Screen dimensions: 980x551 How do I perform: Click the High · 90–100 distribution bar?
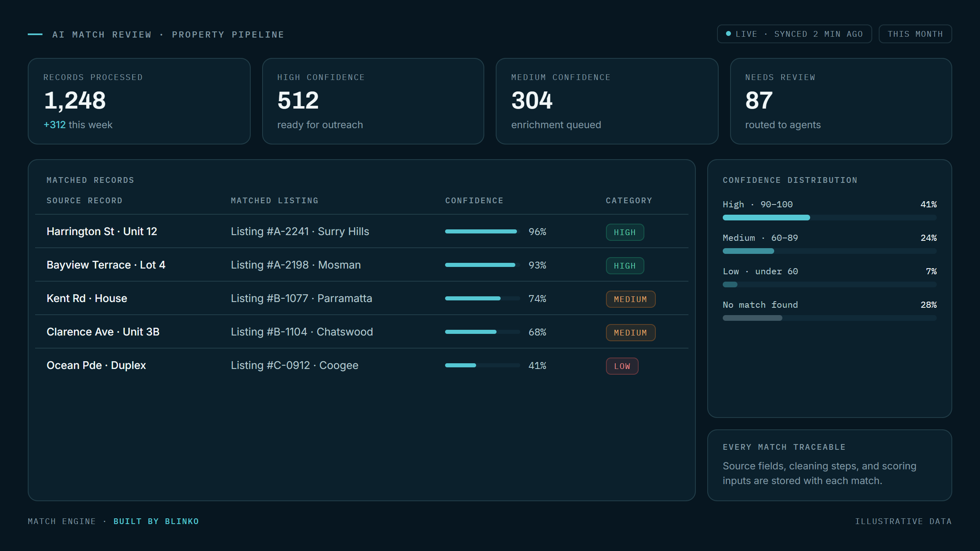coord(830,218)
